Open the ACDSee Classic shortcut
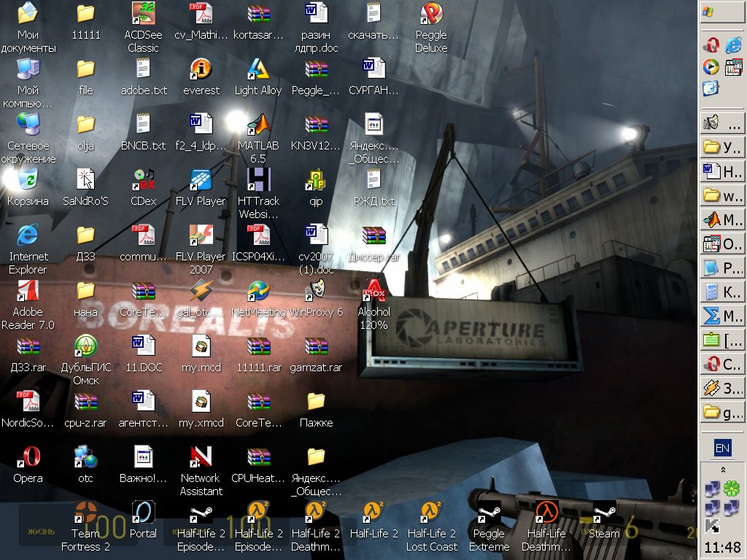This screenshot has height=560, width=747. click(x=143, y=14)
